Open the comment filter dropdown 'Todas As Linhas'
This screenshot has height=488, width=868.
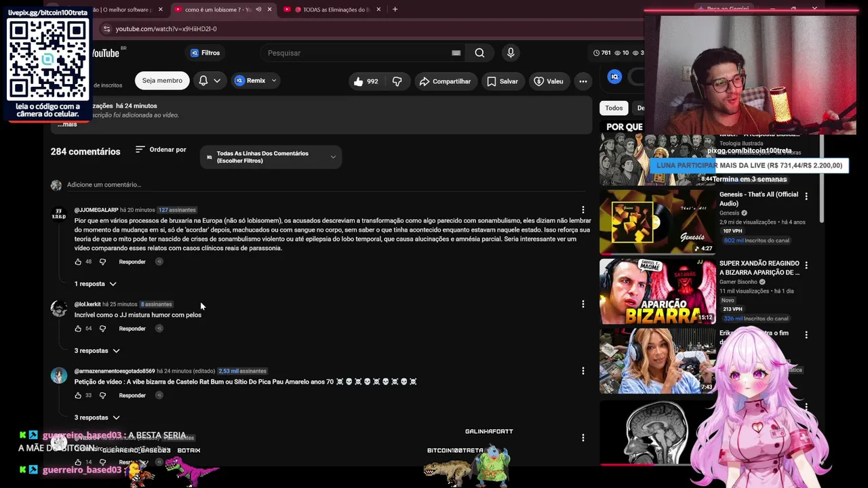(271, 157)
